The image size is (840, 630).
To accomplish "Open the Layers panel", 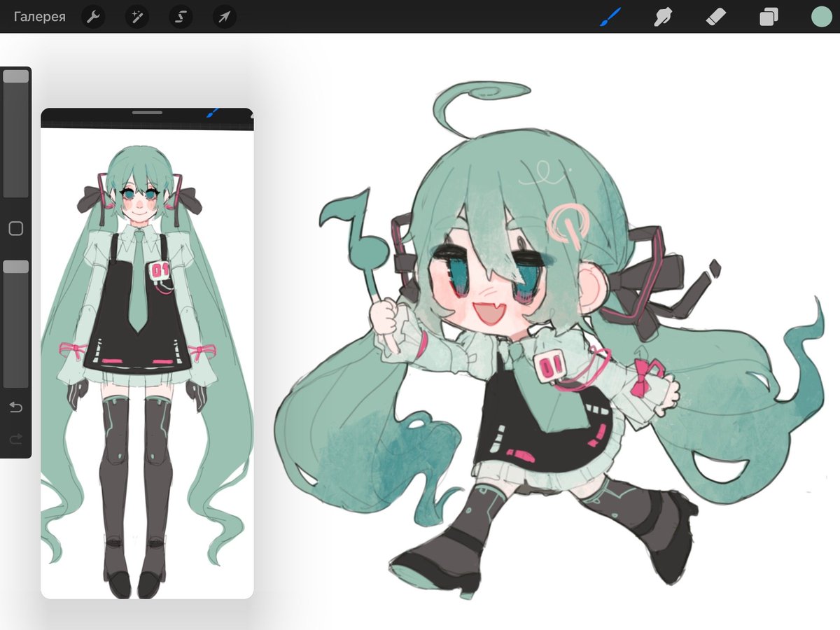I will pyautogui.click(x=769, y=17).
